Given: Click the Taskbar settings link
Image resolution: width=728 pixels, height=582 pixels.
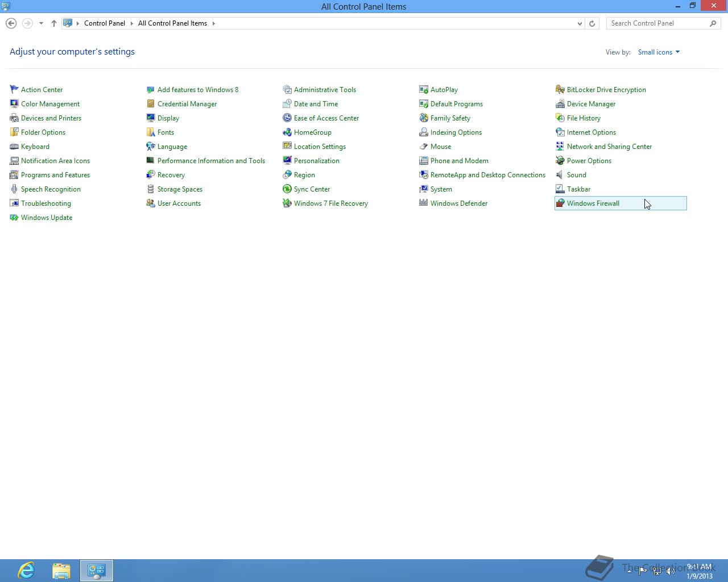Looking at the screenshot, I should pyautogui.click(x=578, y=189).
